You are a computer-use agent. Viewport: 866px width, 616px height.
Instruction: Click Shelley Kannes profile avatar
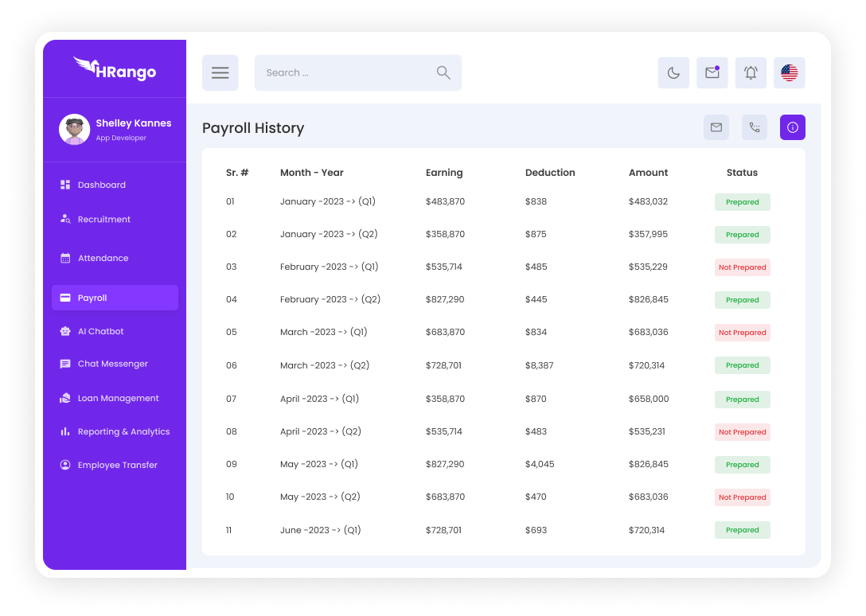coord(74,130)
